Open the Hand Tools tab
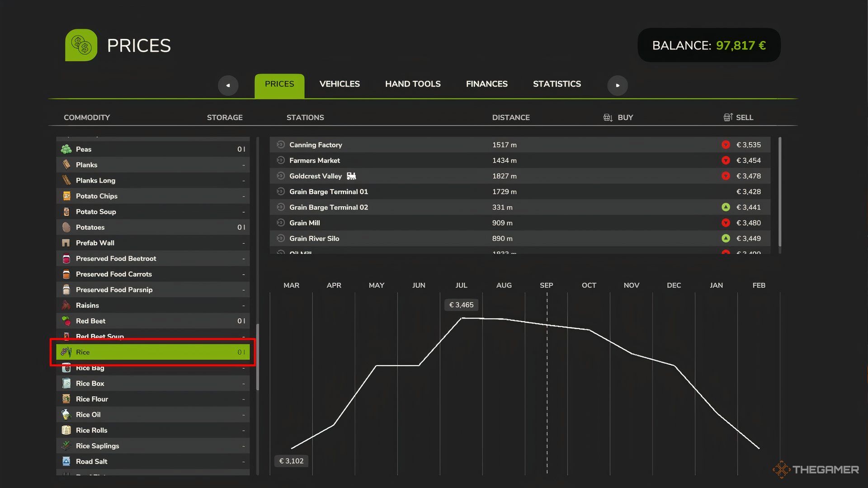 413,84
